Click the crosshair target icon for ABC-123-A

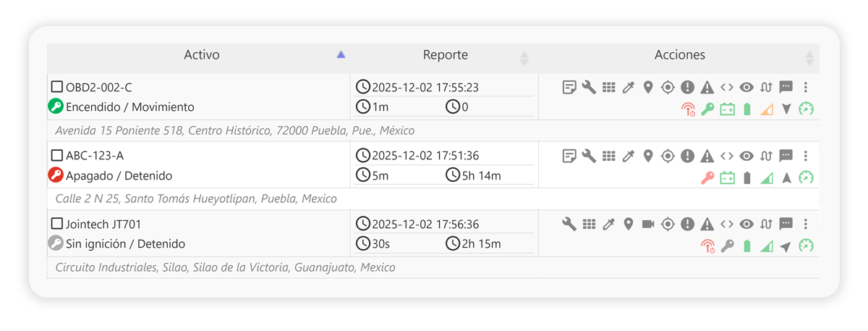(x=668, y=156)
